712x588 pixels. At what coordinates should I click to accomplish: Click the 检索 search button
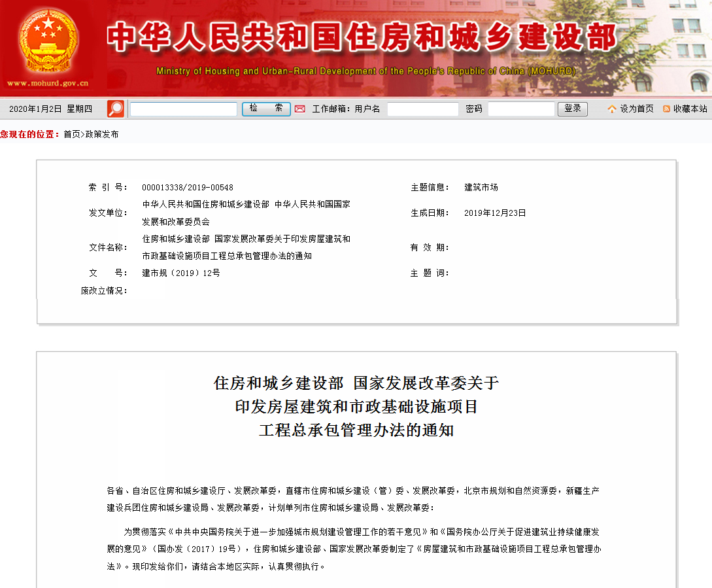266,109
